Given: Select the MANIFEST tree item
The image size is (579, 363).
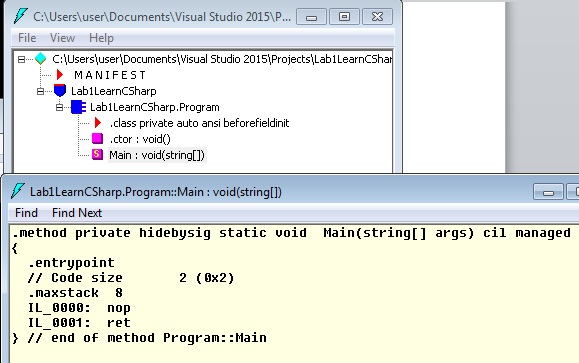Looking at the screenshot, I should 110,75.
